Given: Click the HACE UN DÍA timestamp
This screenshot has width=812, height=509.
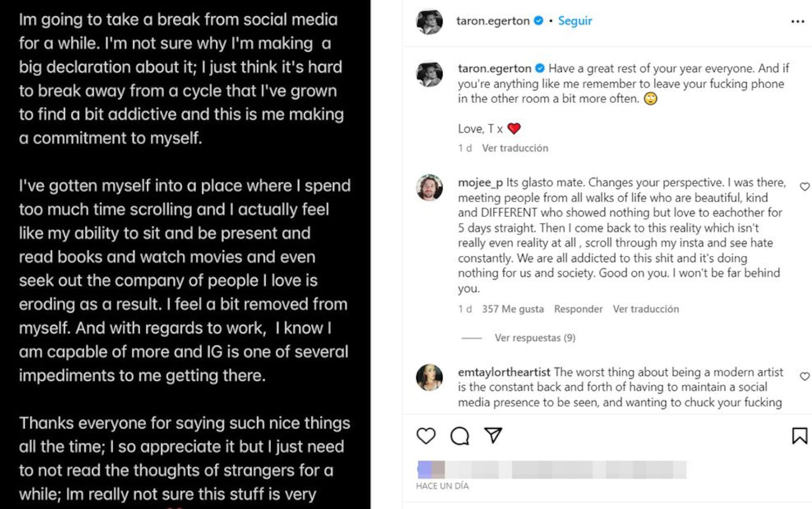Looking at the screenshot, I should click(442, 486).
